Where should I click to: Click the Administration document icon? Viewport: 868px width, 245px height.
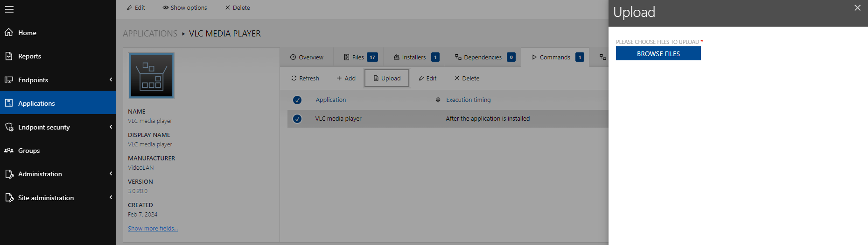pyautogui.click(x=9, y=174)
